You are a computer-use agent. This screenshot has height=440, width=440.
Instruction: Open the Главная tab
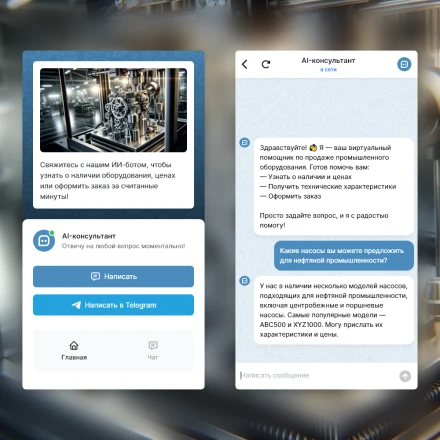74,350
